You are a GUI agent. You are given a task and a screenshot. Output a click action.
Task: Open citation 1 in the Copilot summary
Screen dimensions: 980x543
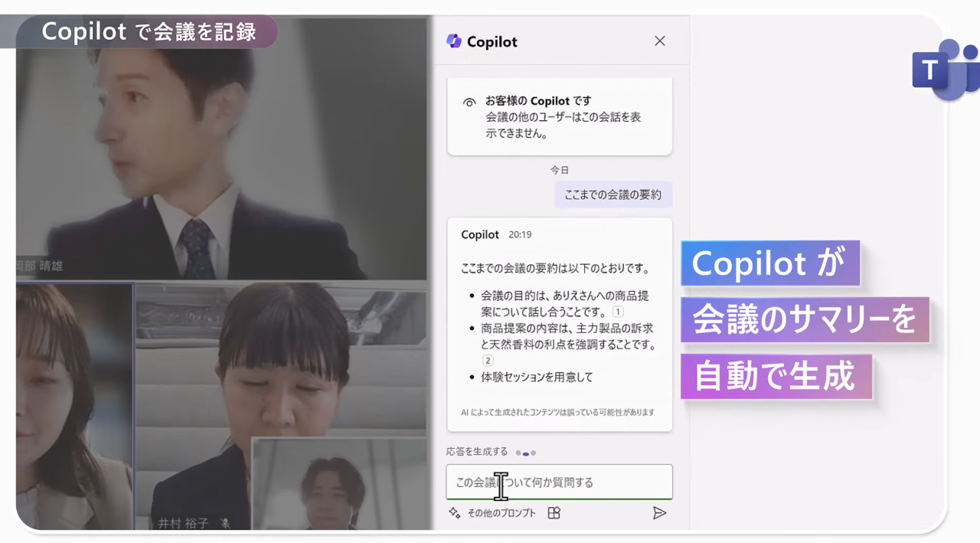618,312
